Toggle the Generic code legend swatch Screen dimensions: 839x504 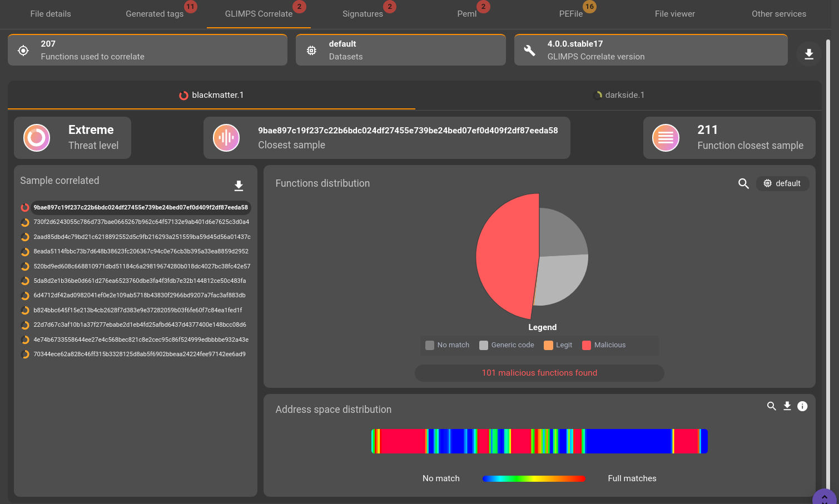click(x=484, y=345)
